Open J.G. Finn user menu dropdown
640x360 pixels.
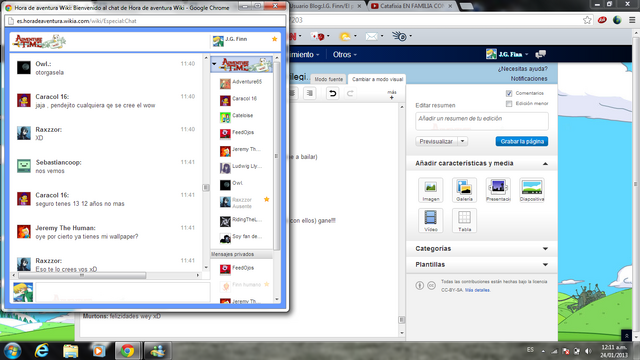507,54
